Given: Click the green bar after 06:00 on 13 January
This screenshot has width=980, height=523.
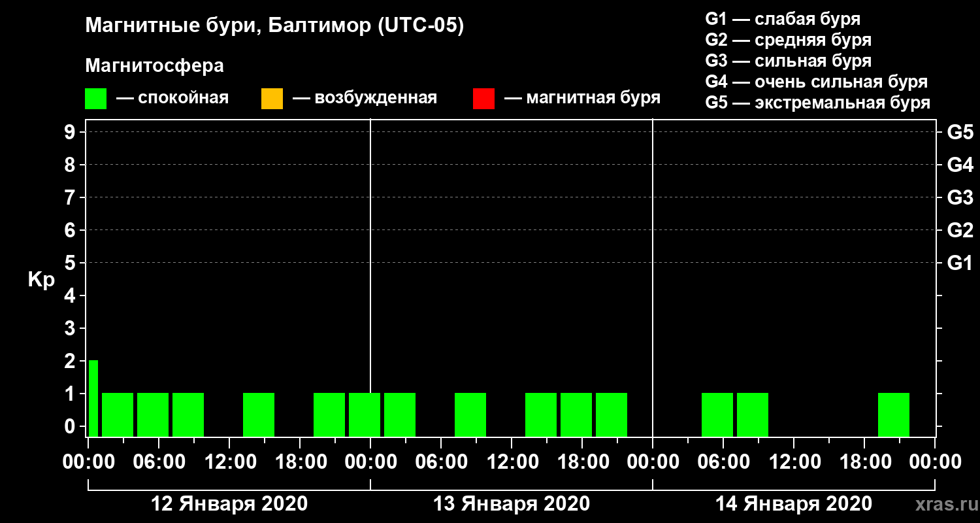Looking at the screenshot, I should click(470, 414).
